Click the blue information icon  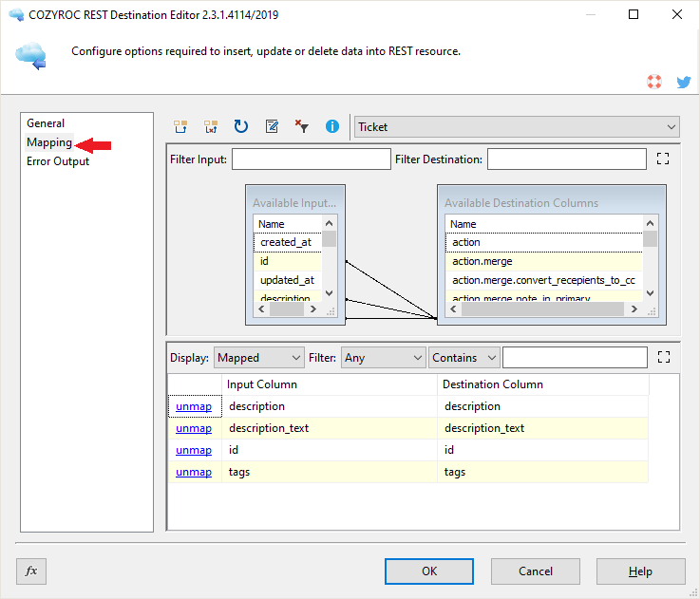pos(331,126)
